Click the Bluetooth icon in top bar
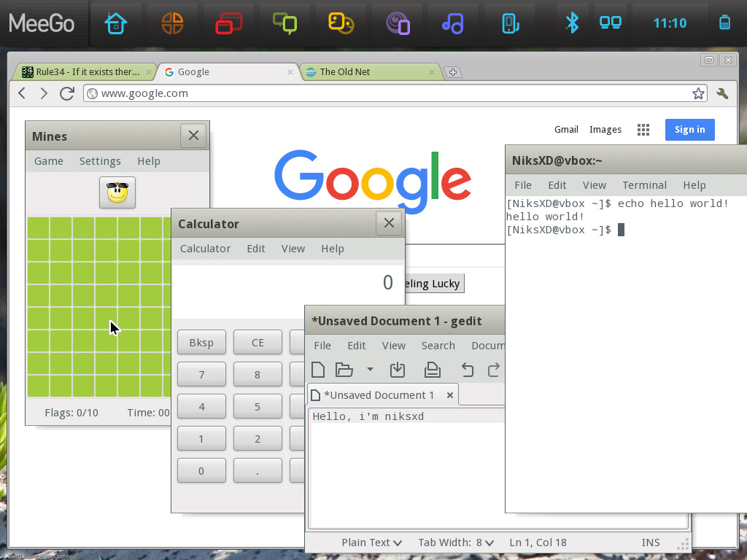 [572, 23]
